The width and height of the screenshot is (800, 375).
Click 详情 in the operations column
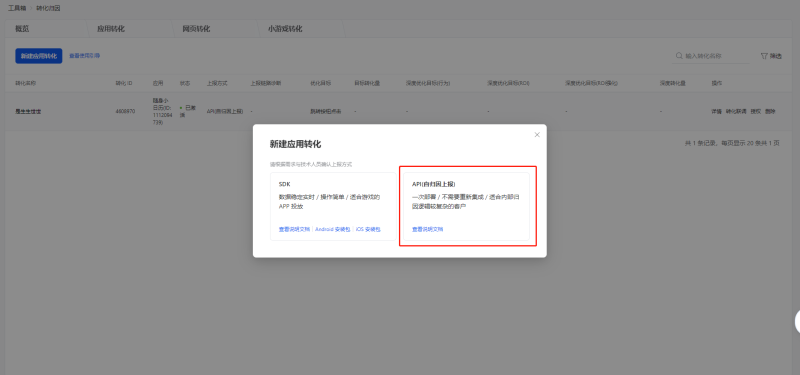tap(716, 111)
